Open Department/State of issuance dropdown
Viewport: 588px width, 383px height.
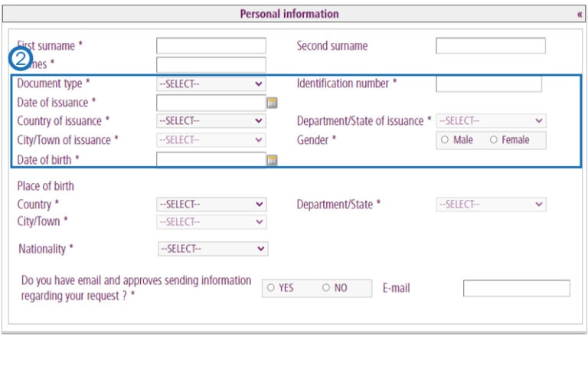click(491, 121)
